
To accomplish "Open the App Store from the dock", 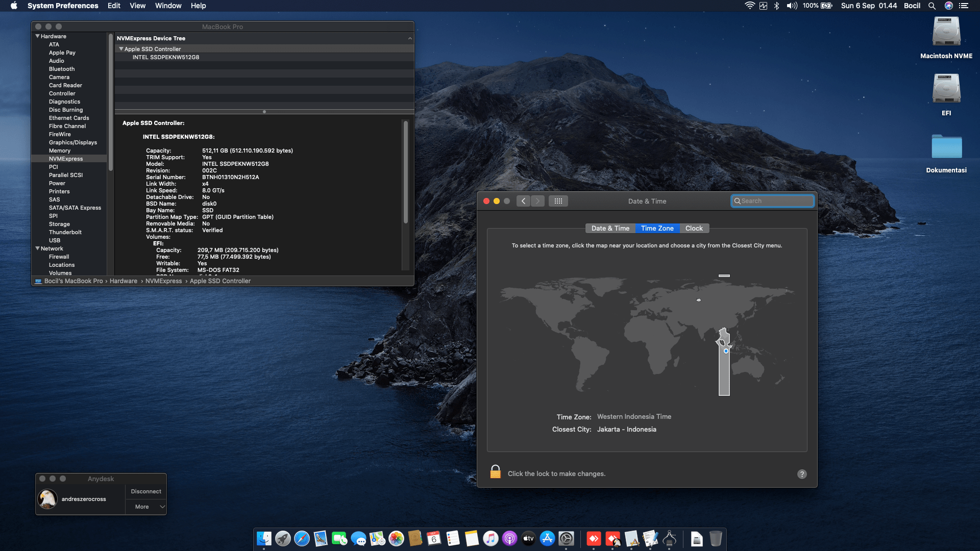I will pyautogui.click(x=547, y=539).
